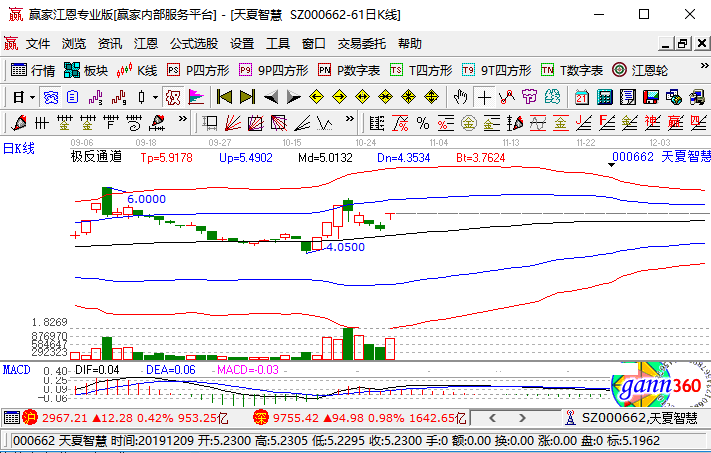
Task: Click the scroll right arrow in status bar
Action: click(522, 418)
